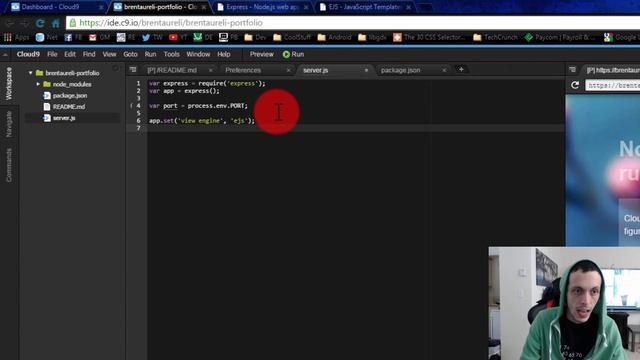Expand the node_modules folder
The image size is (640, 360).
38,84
